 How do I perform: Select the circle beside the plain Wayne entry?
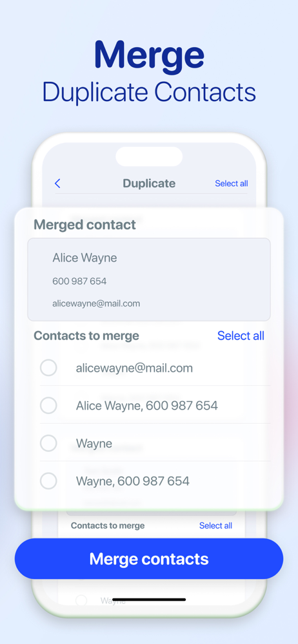(x=48, y=443)
